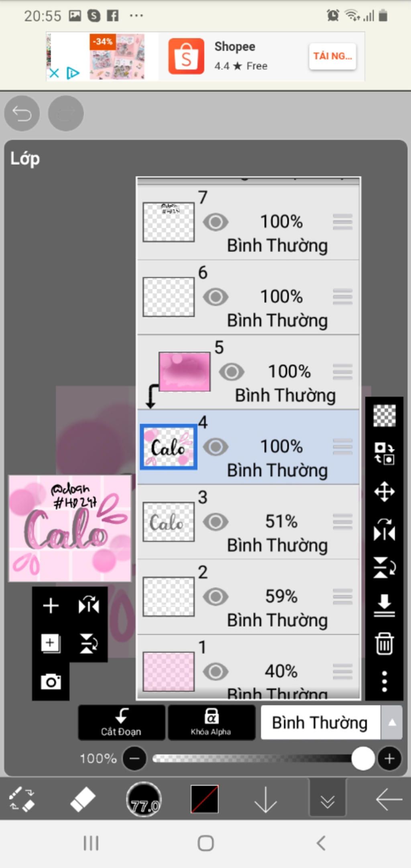
Task: Tap the camera import icon
Action: coord(51,681)
